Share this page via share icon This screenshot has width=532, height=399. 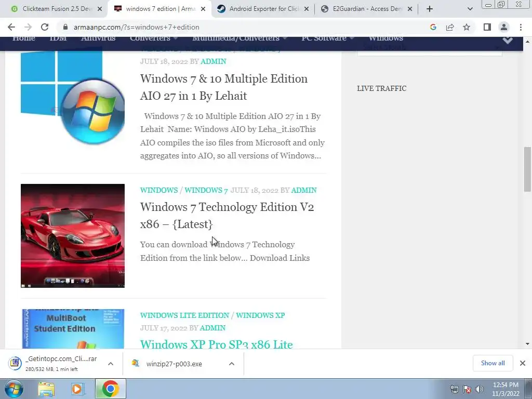coord(450,27)
